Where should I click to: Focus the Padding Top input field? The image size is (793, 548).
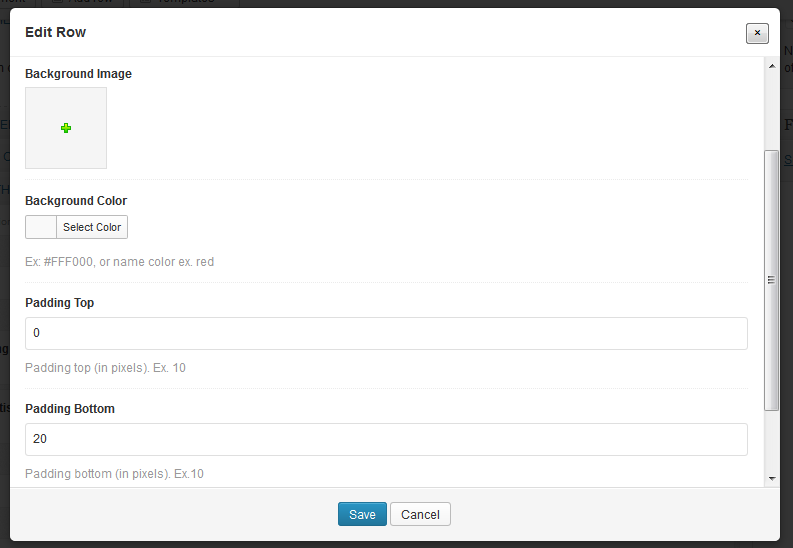pyautogui.click(x=386, y=333)
